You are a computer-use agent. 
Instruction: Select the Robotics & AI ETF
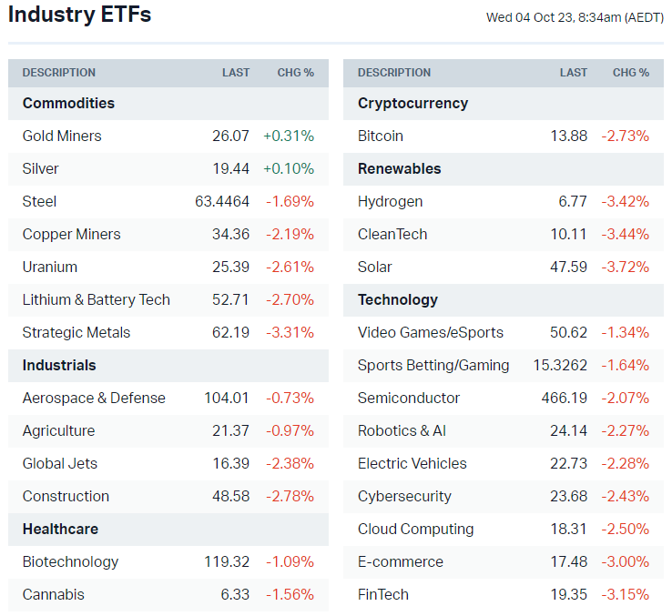coord(402,430)
